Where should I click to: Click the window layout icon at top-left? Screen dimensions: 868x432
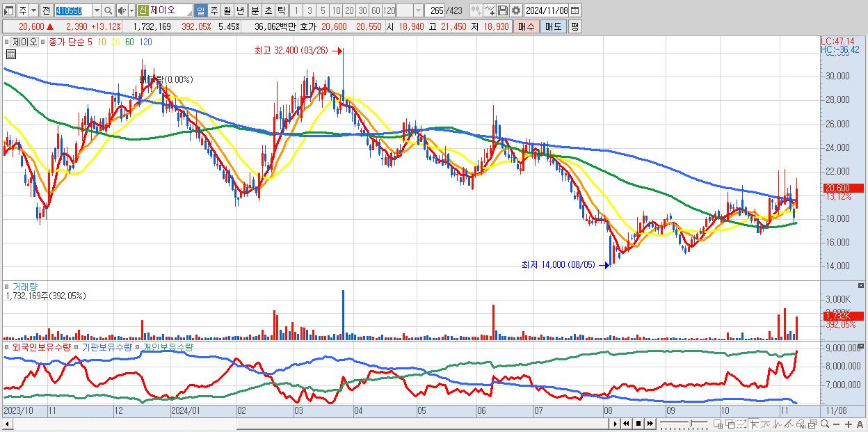coord(8,11)
